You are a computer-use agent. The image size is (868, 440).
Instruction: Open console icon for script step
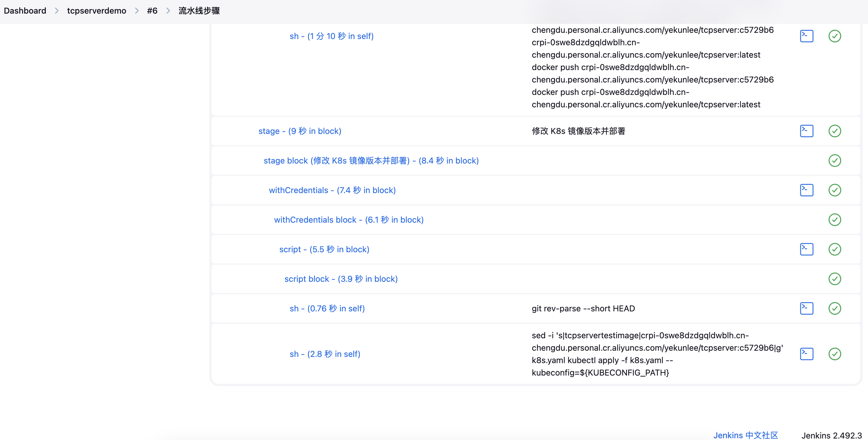[806, 249]
